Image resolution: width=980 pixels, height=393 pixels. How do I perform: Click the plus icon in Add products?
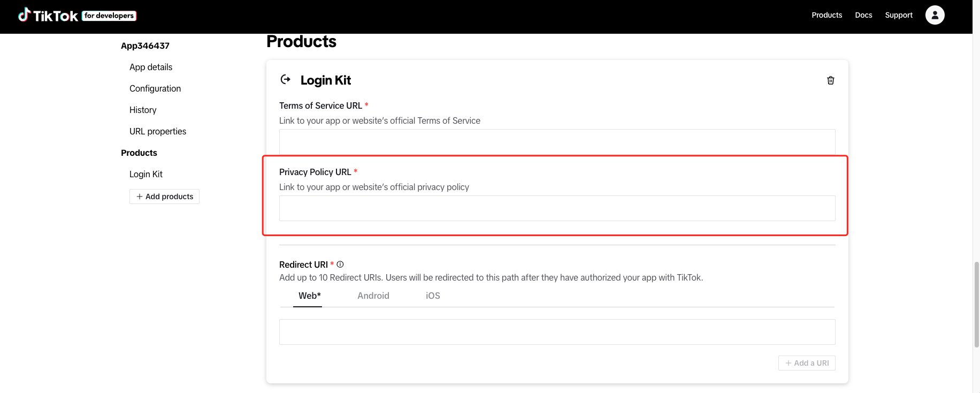coord(139,196)
